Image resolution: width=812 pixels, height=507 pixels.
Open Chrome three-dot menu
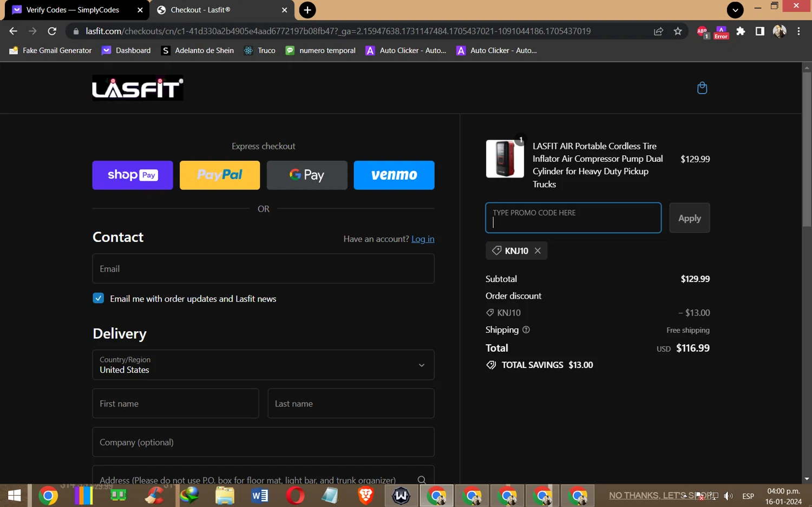pos(798,31)
